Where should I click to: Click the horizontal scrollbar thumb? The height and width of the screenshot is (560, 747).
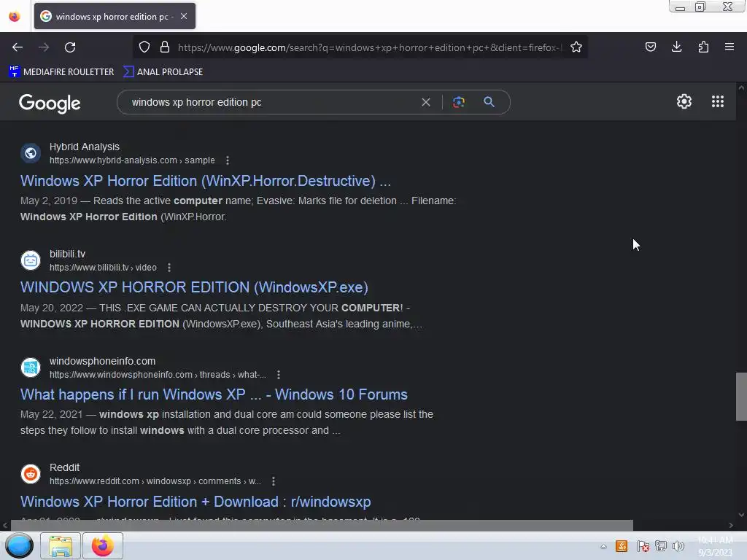pyautogui.click(x=322, y=525)
